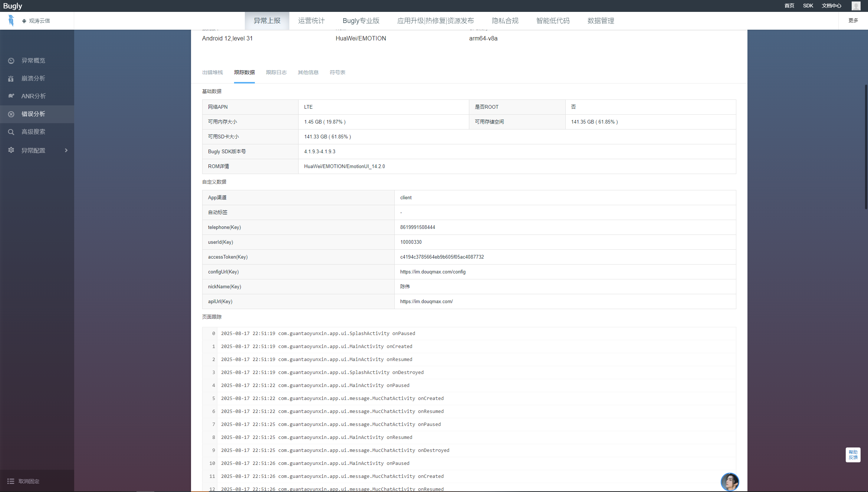868x492 pixels.
Task: Open 高级搜索 advanced search magnifier icon
Action: 11,132
